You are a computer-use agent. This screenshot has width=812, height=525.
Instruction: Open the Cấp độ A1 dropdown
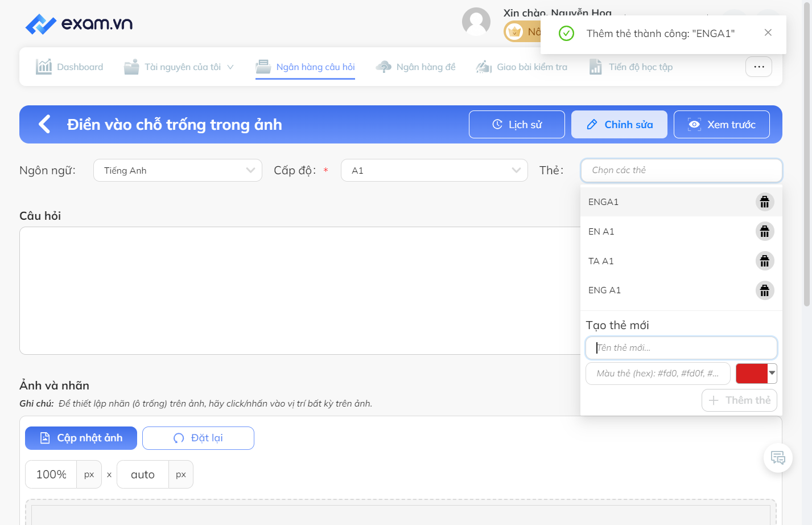(x=434, y=170)
